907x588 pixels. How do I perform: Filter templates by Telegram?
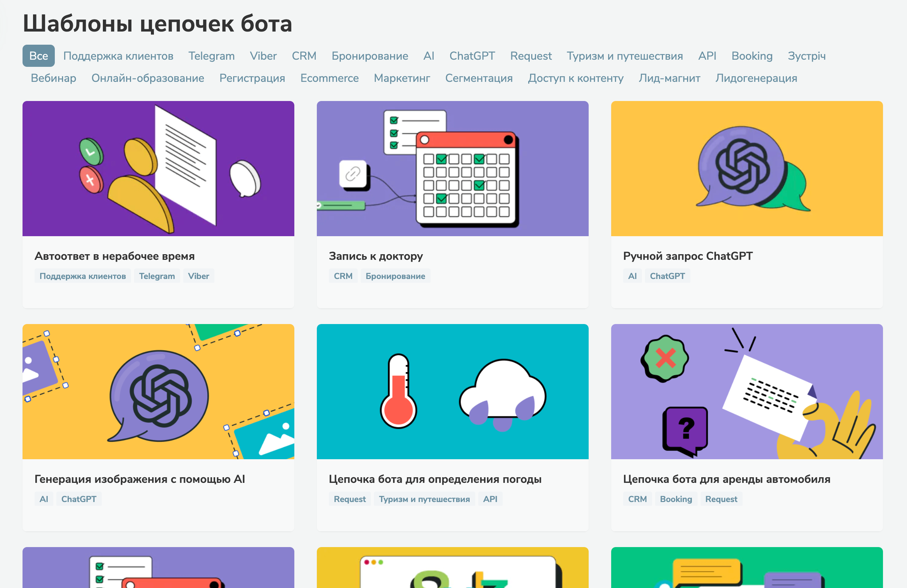point(211,56)
